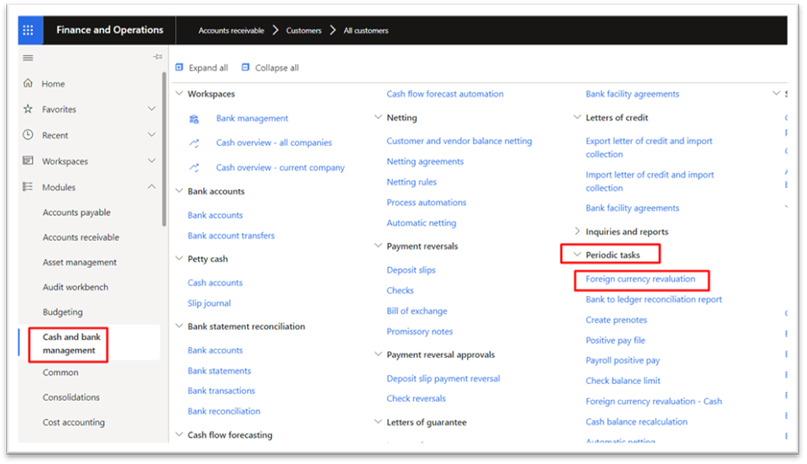The image size is (807, 464).
Task: Open the Accounts payable module
Action: [76, 212]
